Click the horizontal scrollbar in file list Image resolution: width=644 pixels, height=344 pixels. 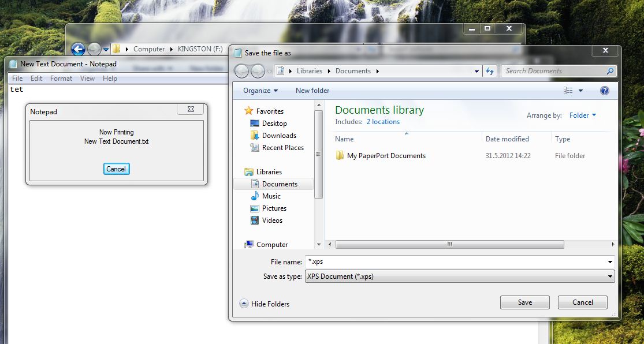pyautogui.click(x=449, y=245)
